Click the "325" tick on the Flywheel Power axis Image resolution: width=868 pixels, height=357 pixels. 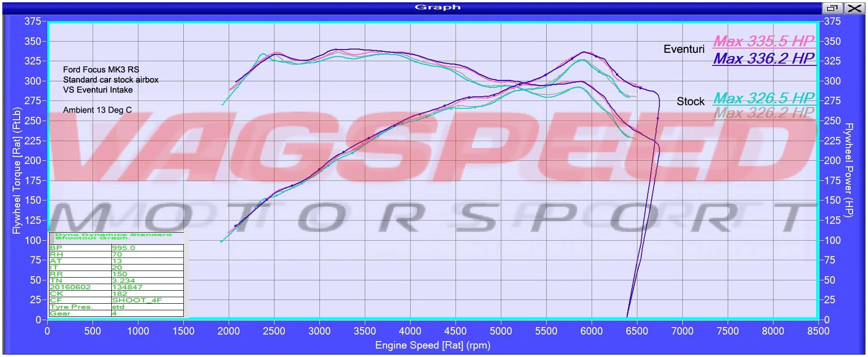point(832,61)
